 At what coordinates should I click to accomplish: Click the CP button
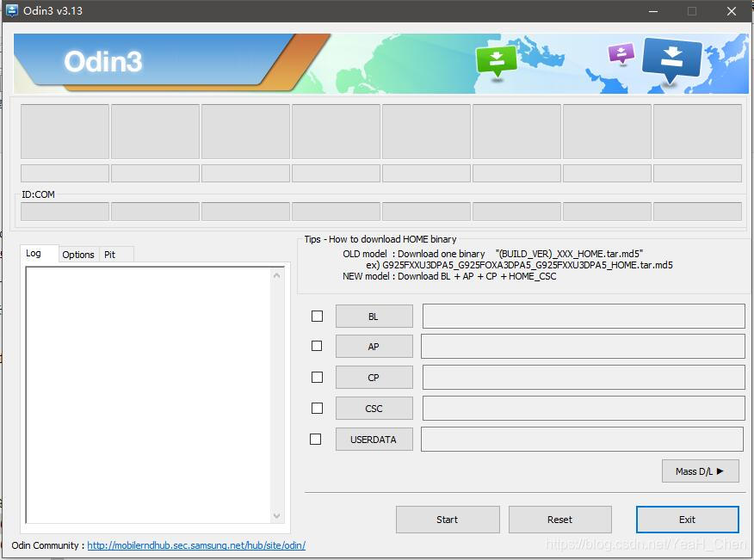point(374,378)
